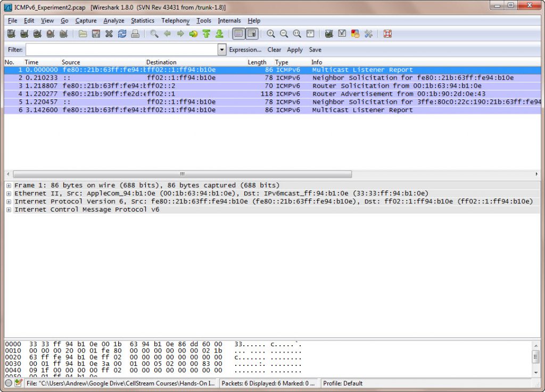Click the Expression... button
The width and height of the screenshot is (545, 392).
(245, 49)
